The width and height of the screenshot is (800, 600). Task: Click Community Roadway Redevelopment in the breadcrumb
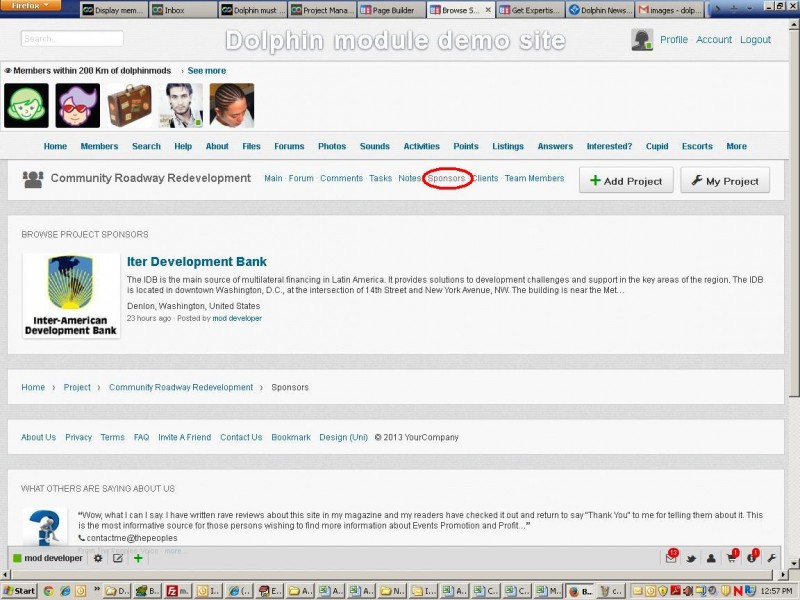pyautogui.click(x=181, y=388)
